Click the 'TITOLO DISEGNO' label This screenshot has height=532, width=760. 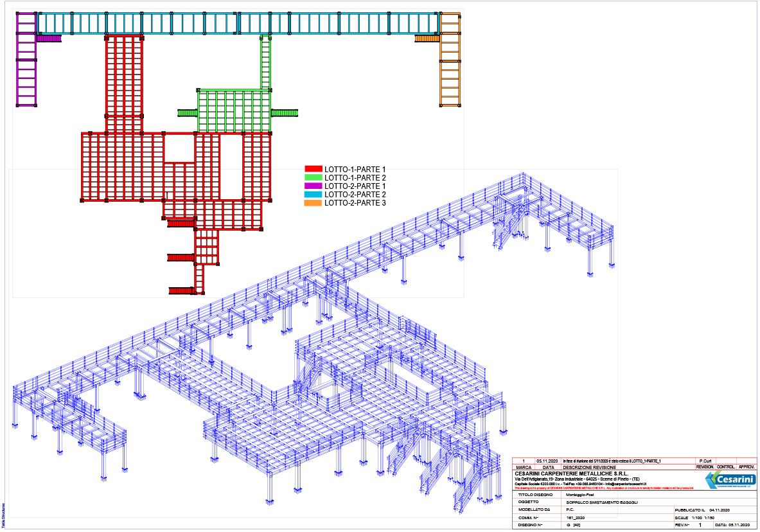[x=535, y=495]
